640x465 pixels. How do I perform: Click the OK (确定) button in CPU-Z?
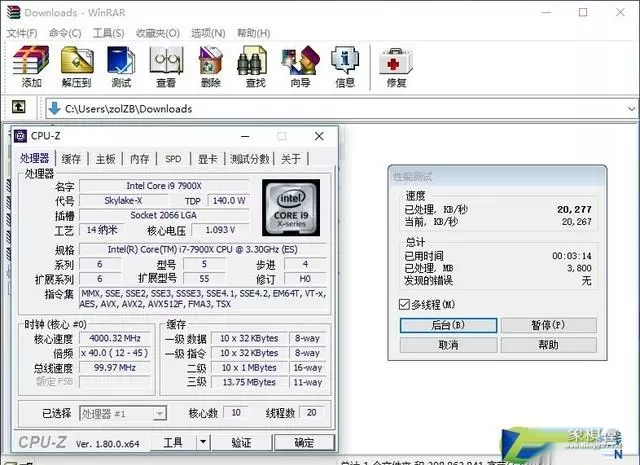[x=304, y=442]
